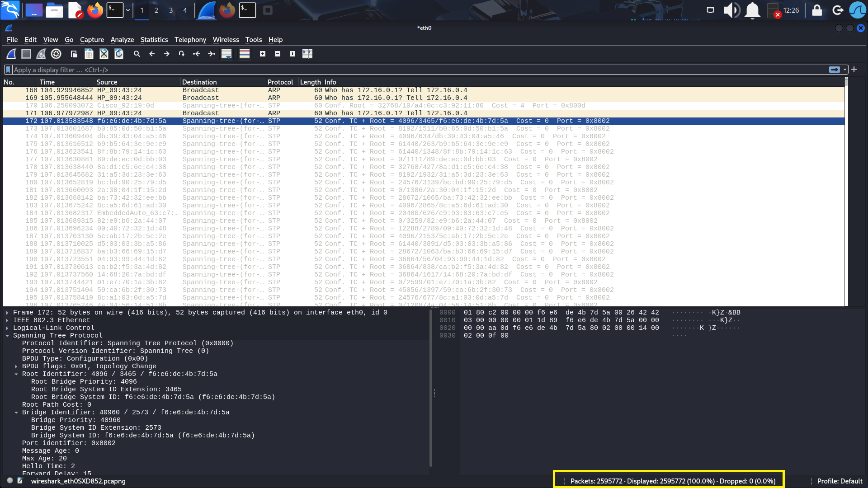The width and height of the screenshot is (868, 488).
Task: Save this capture file
Action: [x=89, y=54]
